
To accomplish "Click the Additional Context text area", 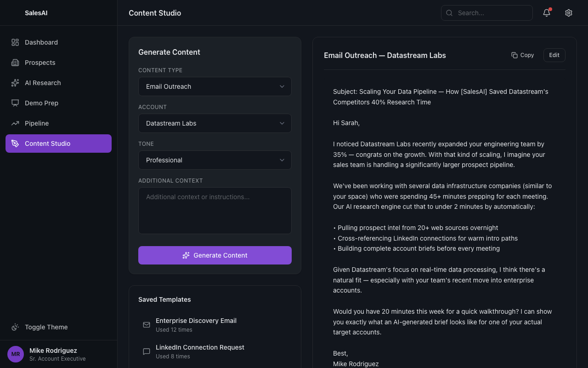I will coord(215,210).
